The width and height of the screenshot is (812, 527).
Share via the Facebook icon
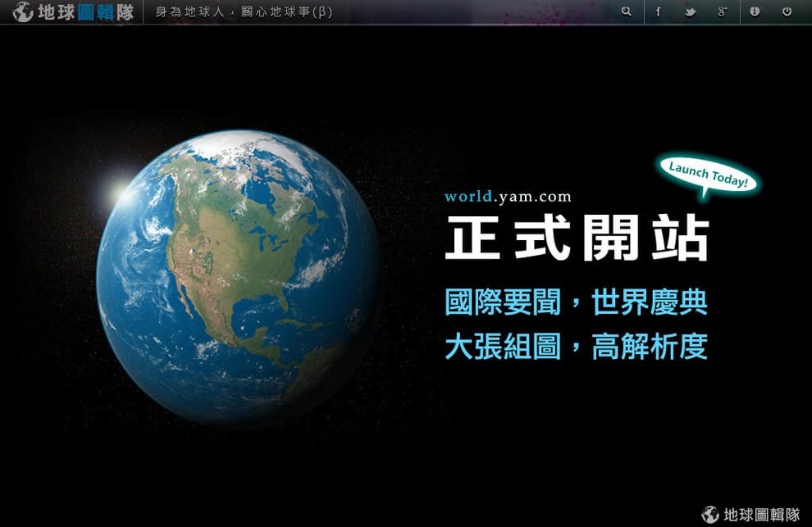click(x=658, y=11)
